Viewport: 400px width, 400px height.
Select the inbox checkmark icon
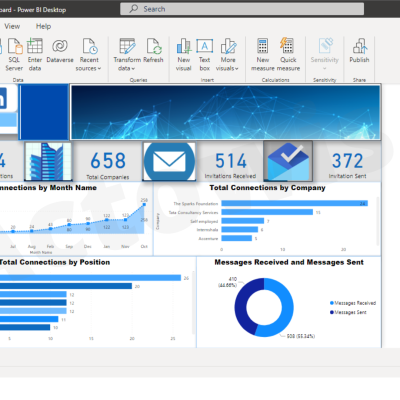click(288, 161)
